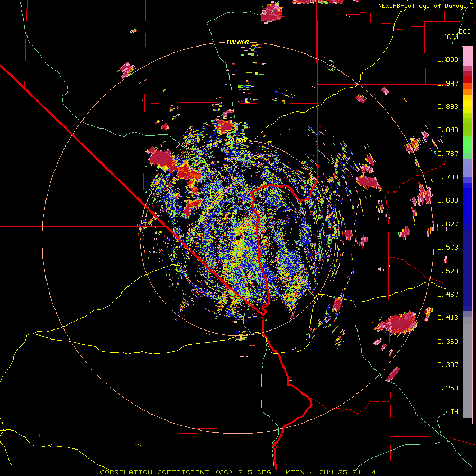476x476 pixels.
Task: Click the black radar site dot at center
Action: [238, 237]
